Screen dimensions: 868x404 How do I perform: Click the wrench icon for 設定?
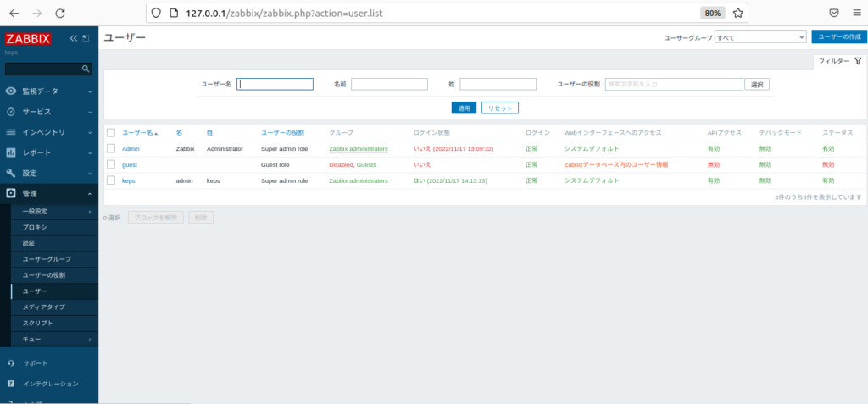(x=11, y=174)
